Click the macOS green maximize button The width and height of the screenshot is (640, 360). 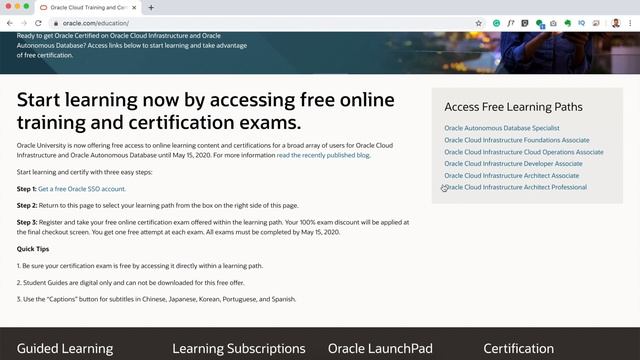26,7
